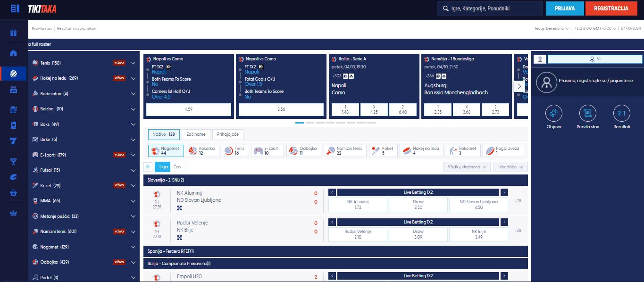This screenshot has width=644, height=282.
Task: Collapse all leagues with double-chevron button
Action: (x=148, y=167)
